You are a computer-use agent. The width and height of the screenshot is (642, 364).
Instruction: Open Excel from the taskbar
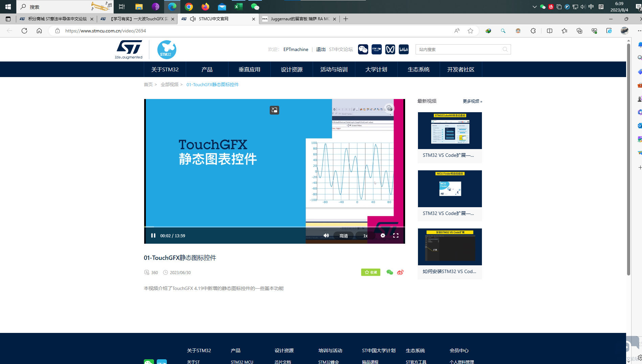239,7
